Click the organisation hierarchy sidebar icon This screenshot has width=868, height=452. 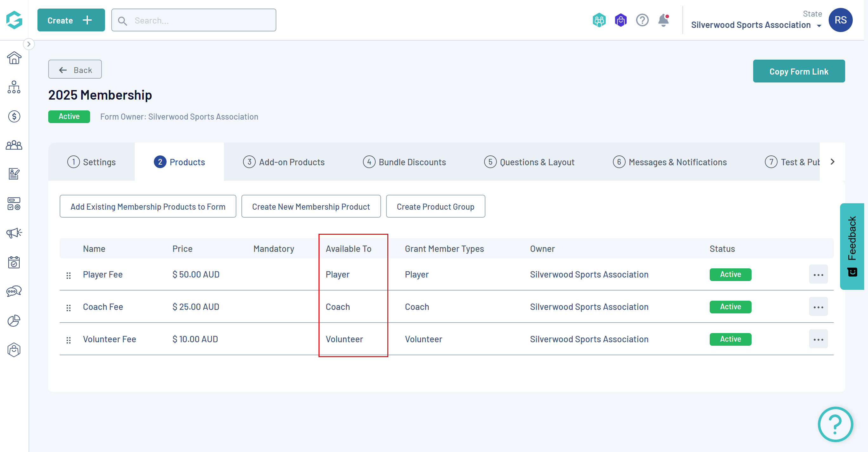pyautogui.click(x=14, y=87)
